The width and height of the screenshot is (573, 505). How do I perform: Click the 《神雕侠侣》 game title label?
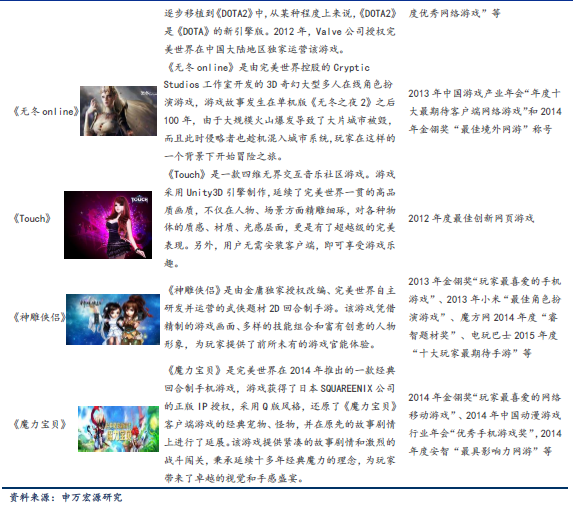39,317
